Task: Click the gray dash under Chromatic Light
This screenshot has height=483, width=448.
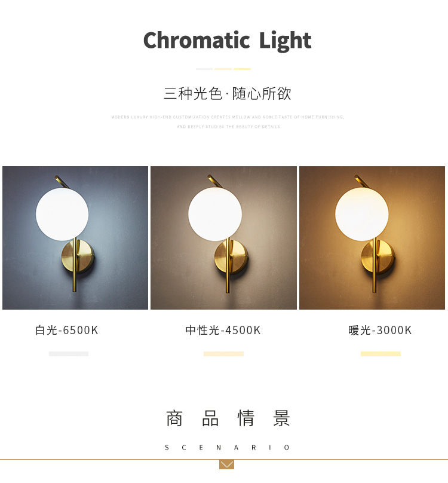Action: point(204,69)
